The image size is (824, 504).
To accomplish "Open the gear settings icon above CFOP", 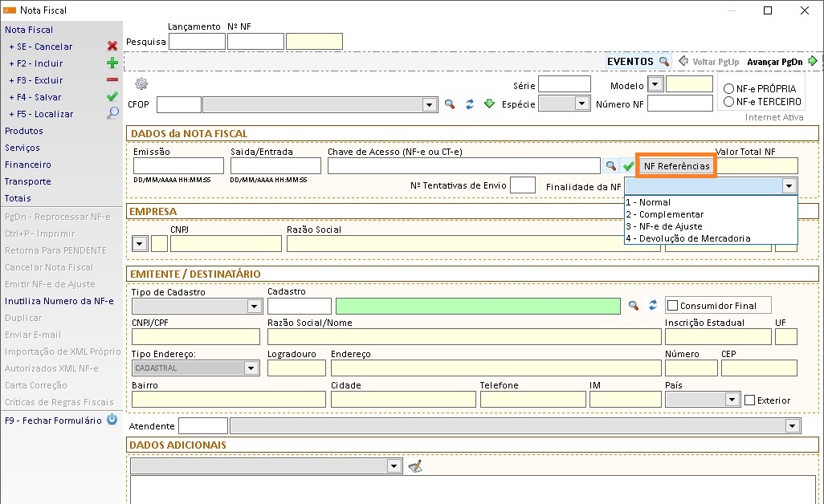I will tap(141, 84).
